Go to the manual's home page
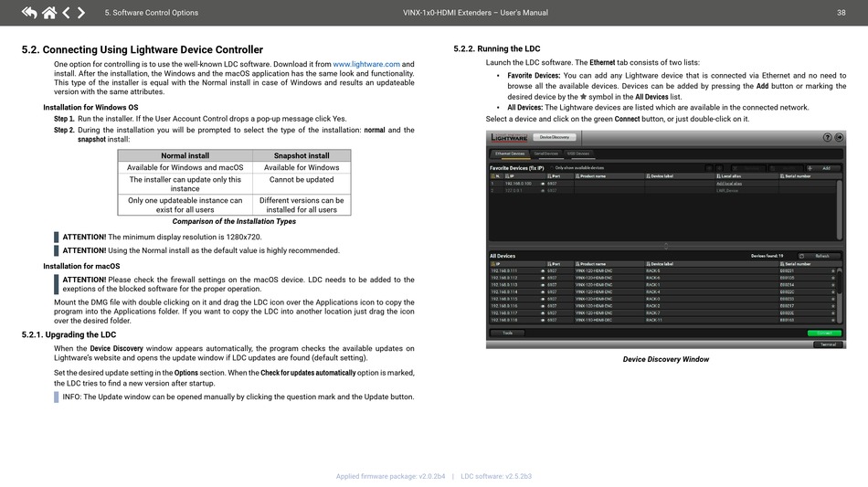Screen dimensions: 868x487 point(49,12)
